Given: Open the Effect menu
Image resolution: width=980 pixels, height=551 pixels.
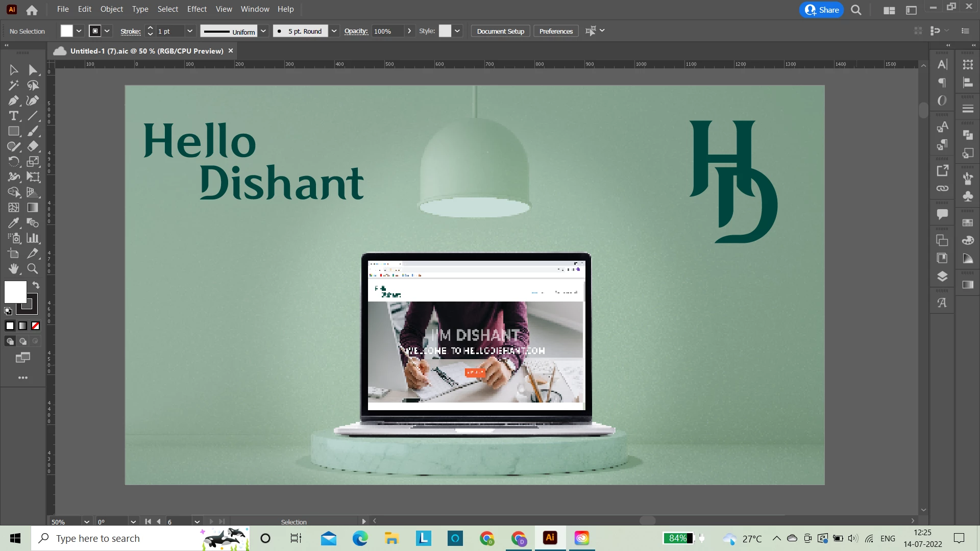Looking at the screenshot, I should pyautogui.click(x=197, y=9).
